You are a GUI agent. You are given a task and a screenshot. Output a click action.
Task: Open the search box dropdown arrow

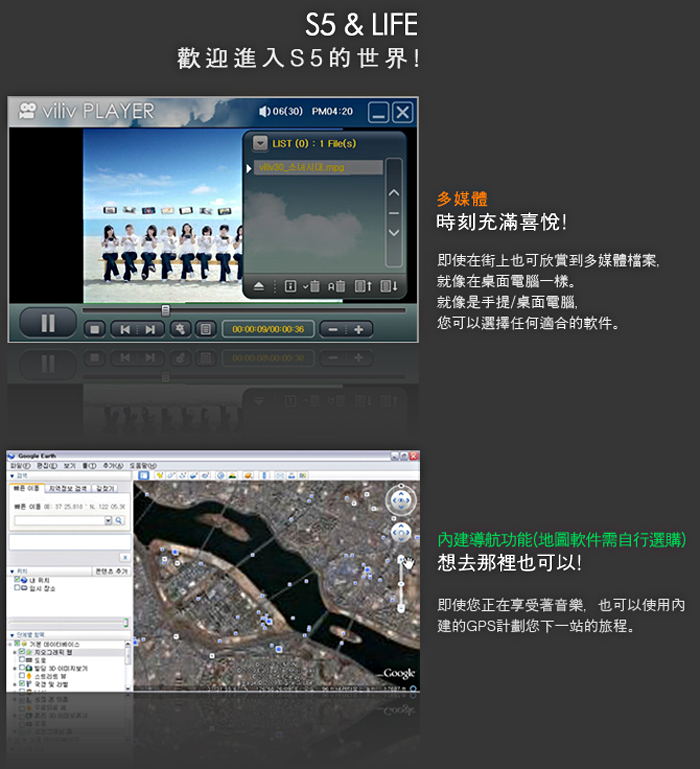[108, 520]
